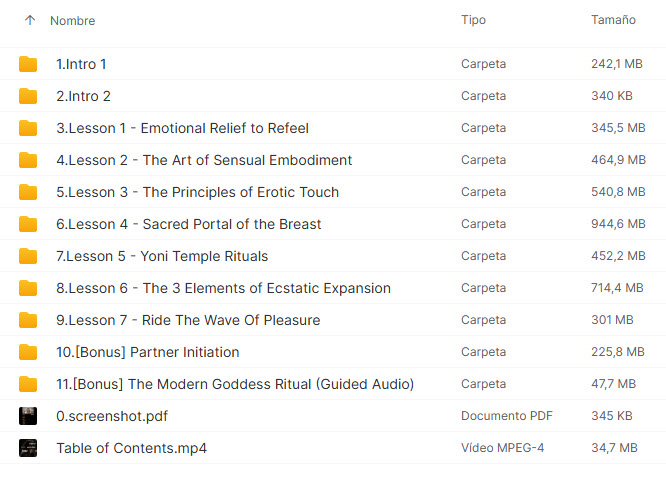Sort files by the Nombre column header
This screenshot has height=484, width=666.
[x=73, y=20]
